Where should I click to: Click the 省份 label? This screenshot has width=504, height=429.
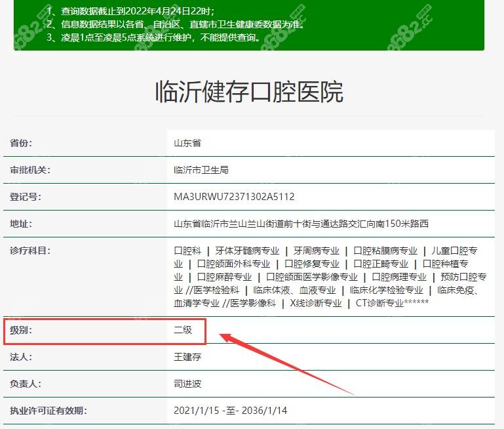point(21,143)
